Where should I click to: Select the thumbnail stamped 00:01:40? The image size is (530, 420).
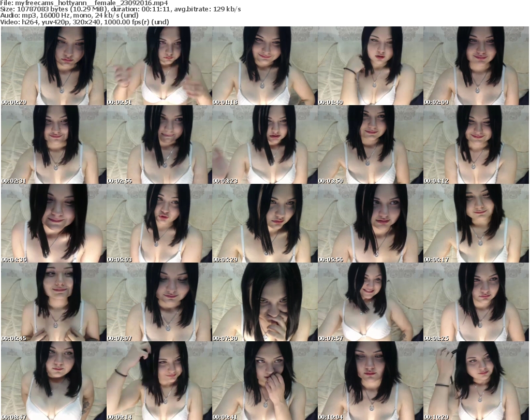tap(371, 66)
